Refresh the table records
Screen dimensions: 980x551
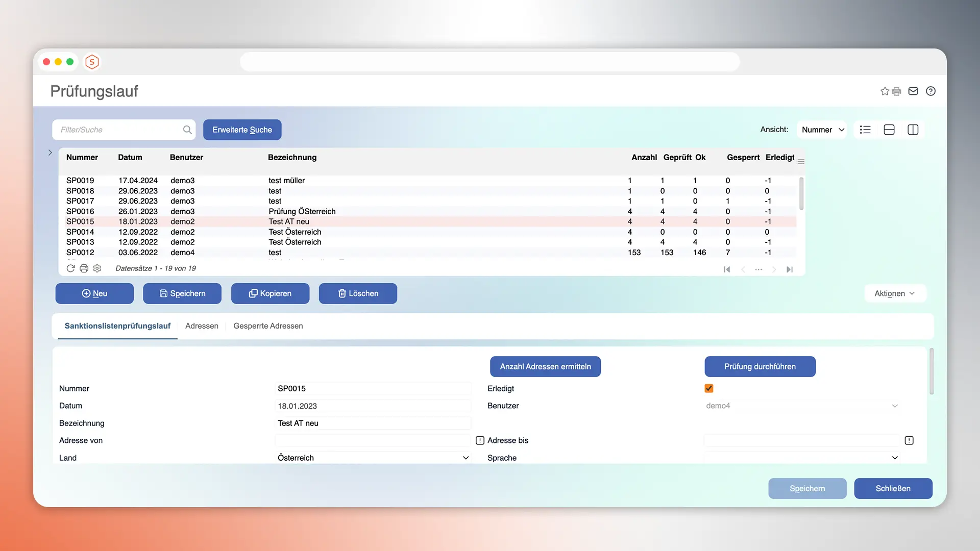tap(70, 268)
